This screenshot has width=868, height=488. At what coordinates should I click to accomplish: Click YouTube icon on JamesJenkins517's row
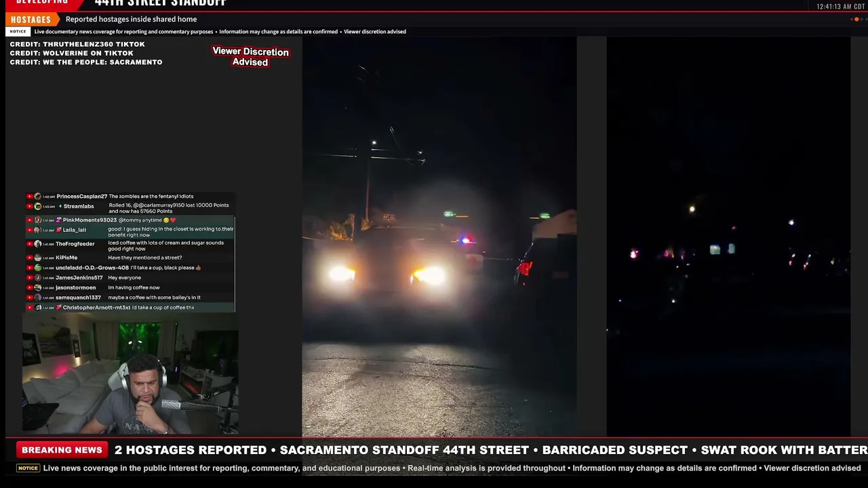pyautogui.click(x=30, y=278)
